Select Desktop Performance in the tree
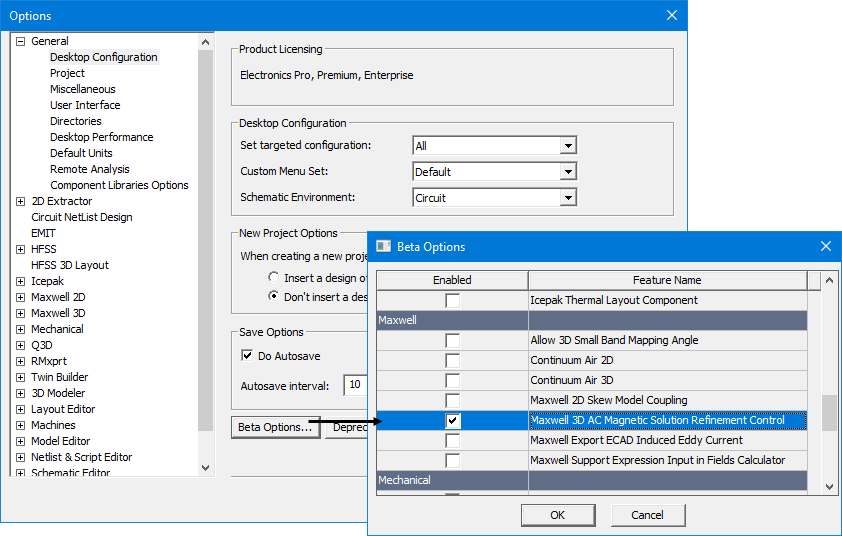Image resolution: width=842 pixels, height=536 pixels. (x=101, y=137)
